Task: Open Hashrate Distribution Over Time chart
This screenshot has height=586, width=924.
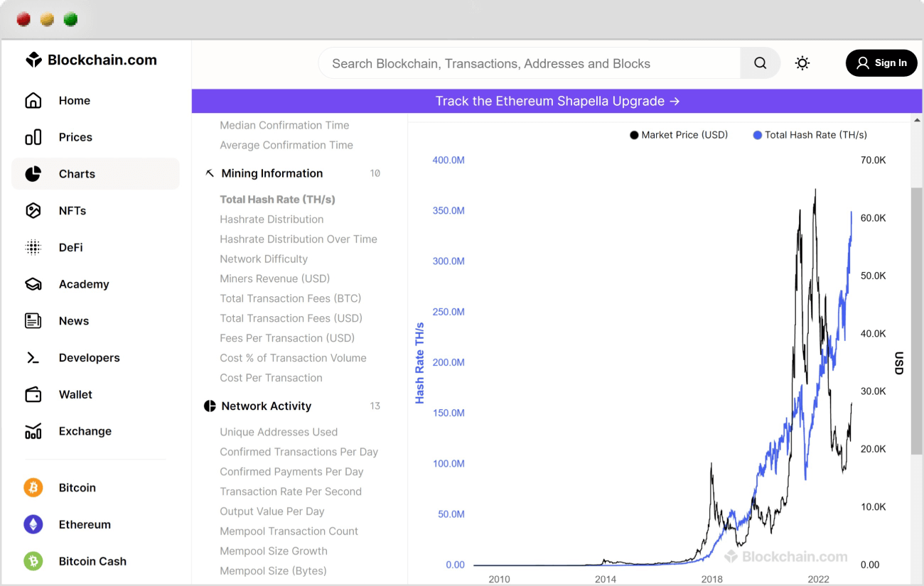Action: (x=299, y=239)
